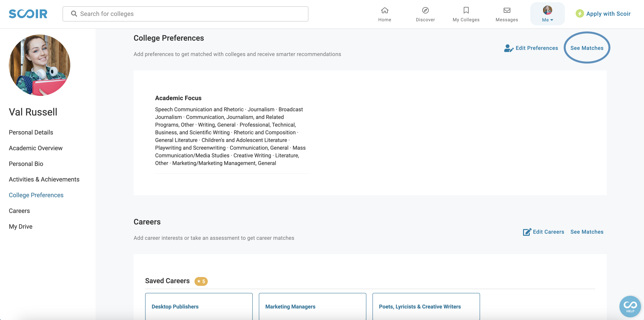The width and height of the screenshot is (644, 320).
Task: Click Apply with Scoir link
Action: tap(608, 14)
